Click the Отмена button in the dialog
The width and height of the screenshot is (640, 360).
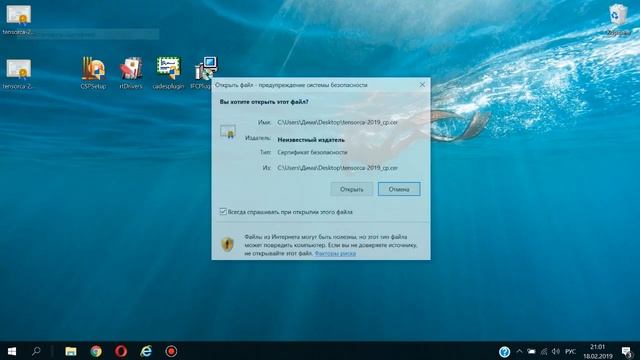click(399, 189)
